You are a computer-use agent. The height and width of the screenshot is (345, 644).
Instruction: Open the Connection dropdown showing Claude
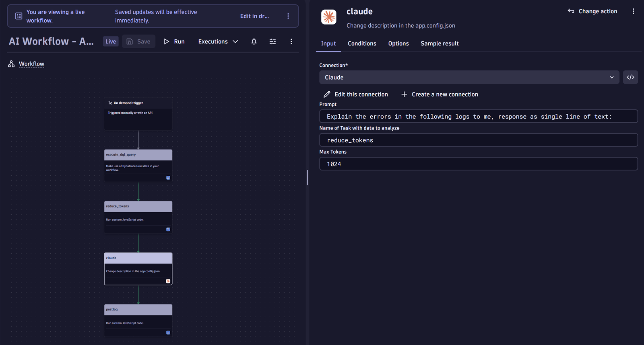tap(469, 77)
